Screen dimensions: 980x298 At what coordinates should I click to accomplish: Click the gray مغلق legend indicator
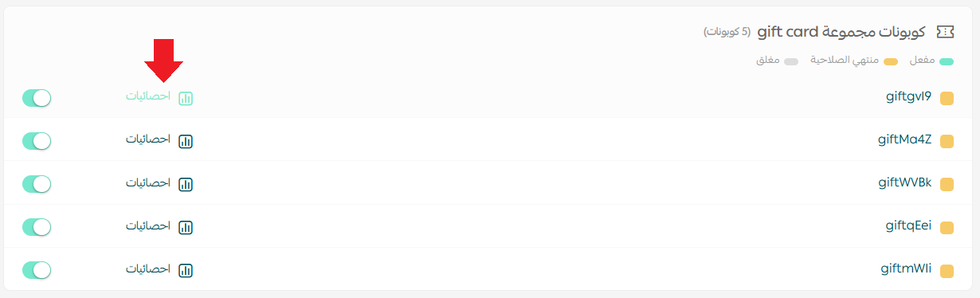(x=790, y=61)
